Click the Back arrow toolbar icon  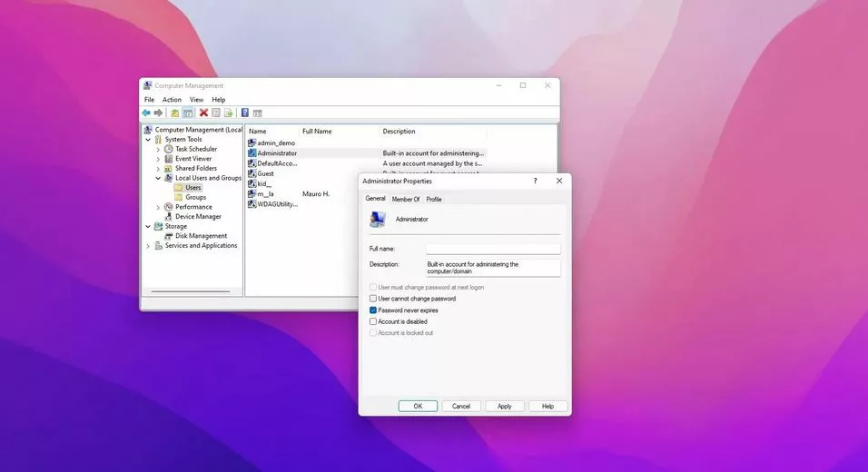146,113
